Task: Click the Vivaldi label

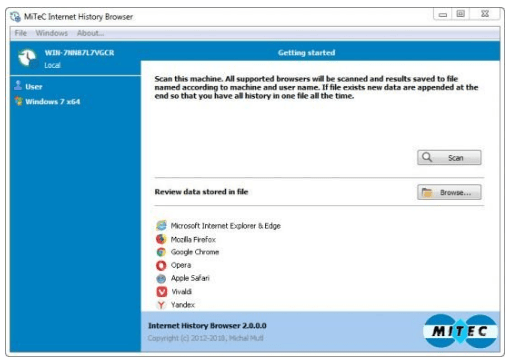Action: tap(182, 292)
